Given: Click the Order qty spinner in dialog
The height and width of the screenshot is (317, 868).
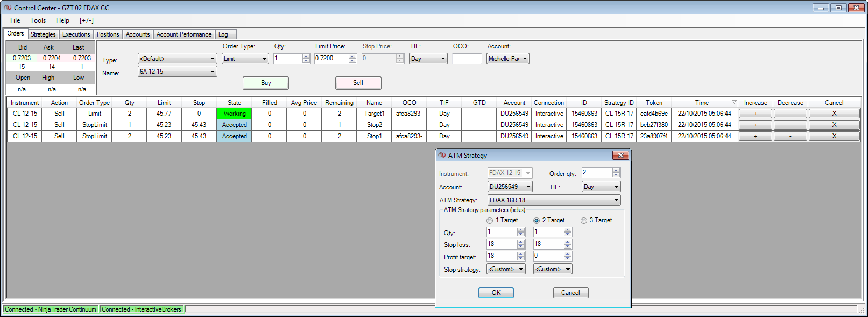Looking at the screenshot, I should pyautogui.click(x=616, y=173).
